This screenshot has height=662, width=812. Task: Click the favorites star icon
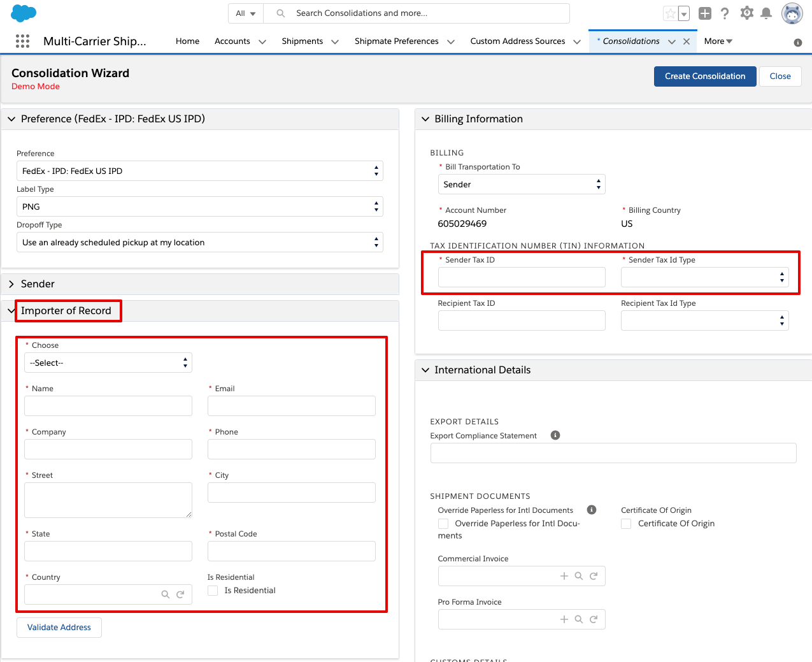point(670,13)
